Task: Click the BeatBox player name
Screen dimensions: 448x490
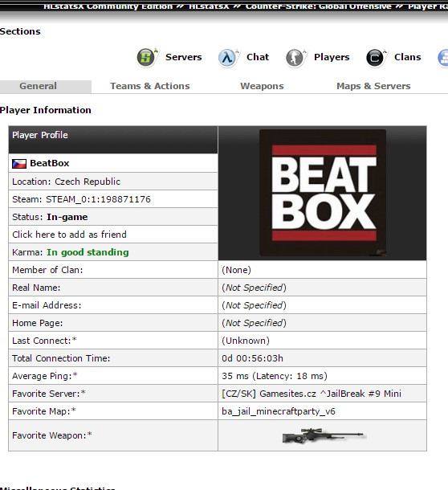Action: (49, 163)
